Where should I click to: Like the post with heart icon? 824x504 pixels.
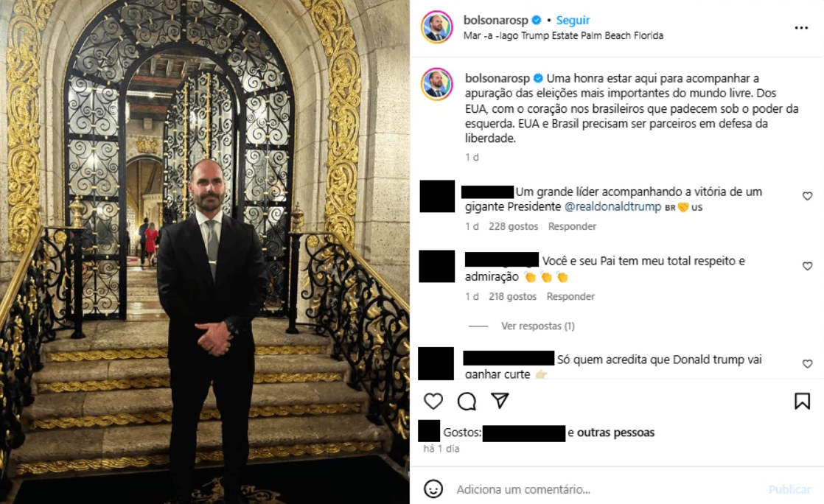point(433,402)
